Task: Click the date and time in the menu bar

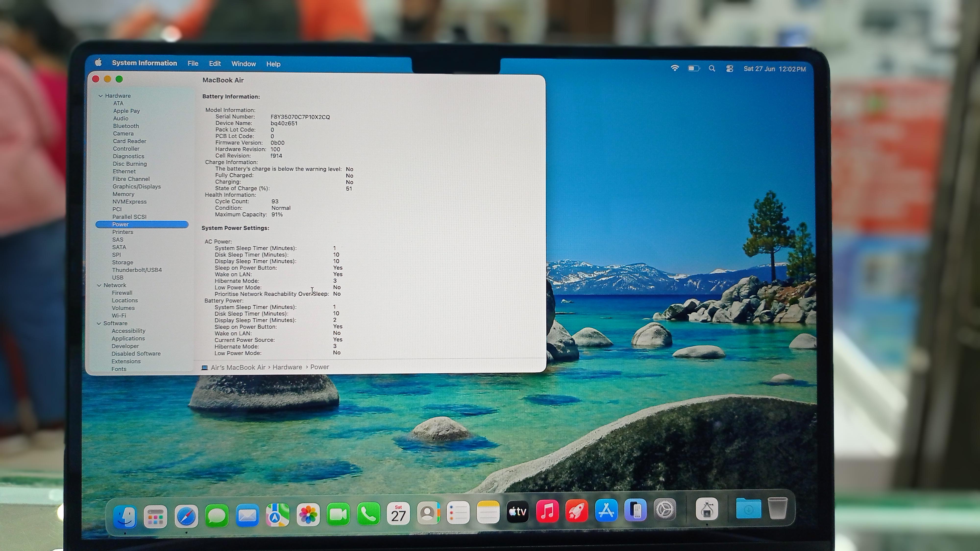Action: tap(774, 69)
